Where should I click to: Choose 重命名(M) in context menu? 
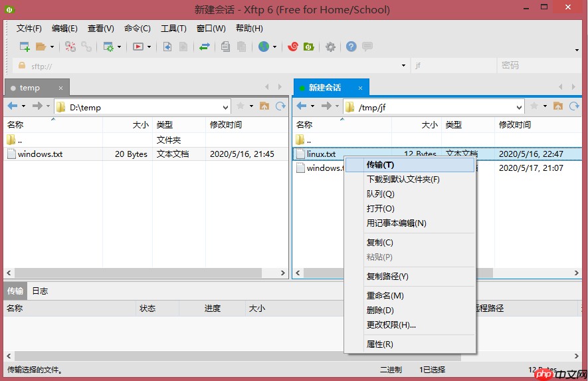[410, 296]
